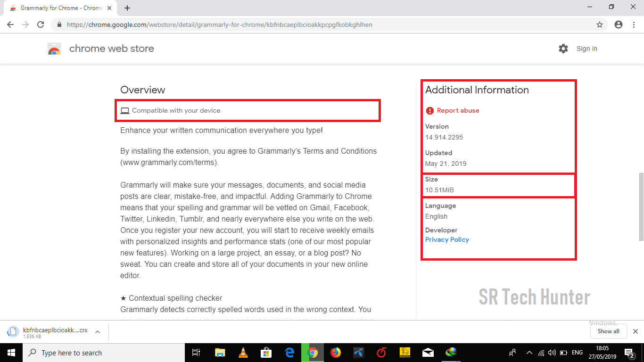Open Microsoft Store from the taskbar
The image size is (644, 362).
click(266, 353)
